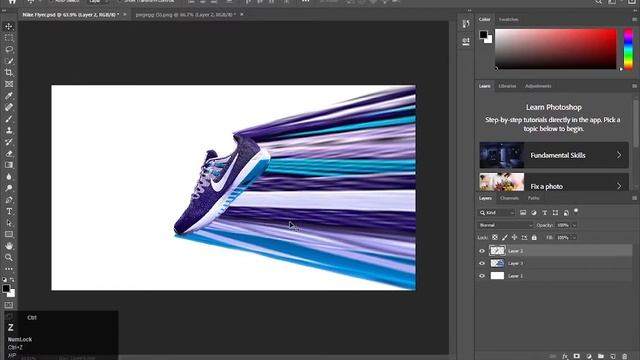Select the Zoom tool

tap(9, 257)
